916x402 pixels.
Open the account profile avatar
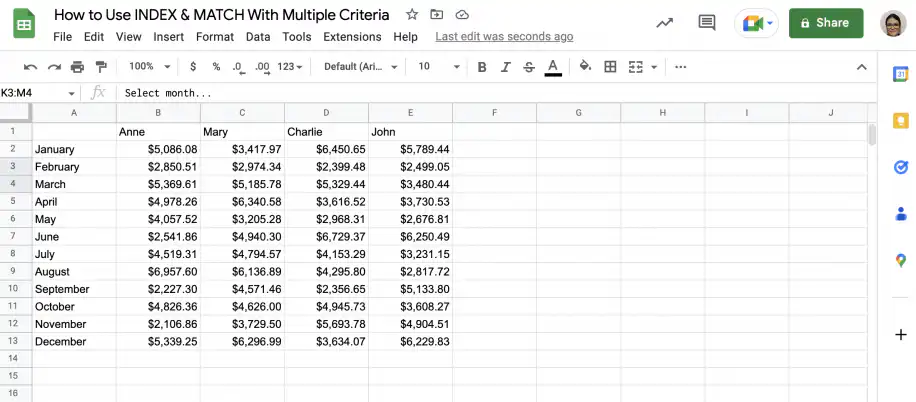893,23
